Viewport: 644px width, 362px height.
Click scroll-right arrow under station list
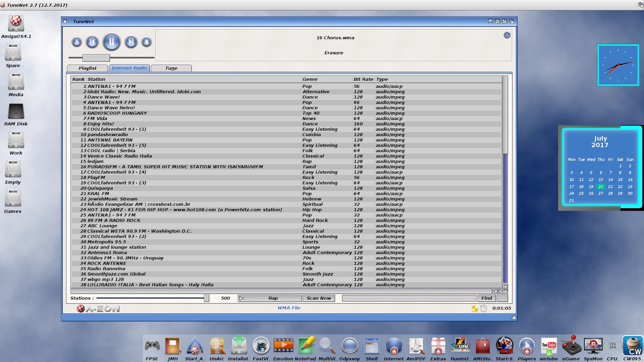click(500, 291)
